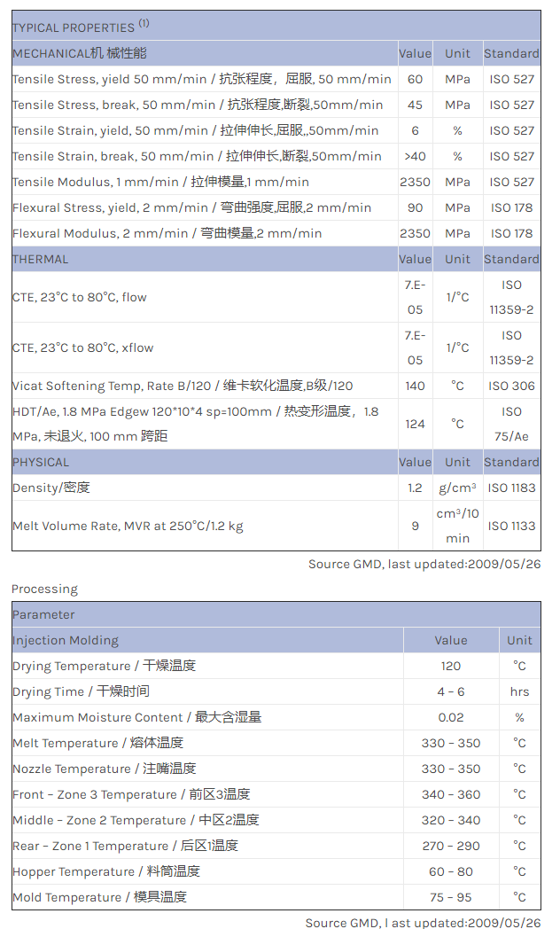Screen dimensions: 560x929
Task: Select the PHYSICAL section header
Action: point(41,462)
